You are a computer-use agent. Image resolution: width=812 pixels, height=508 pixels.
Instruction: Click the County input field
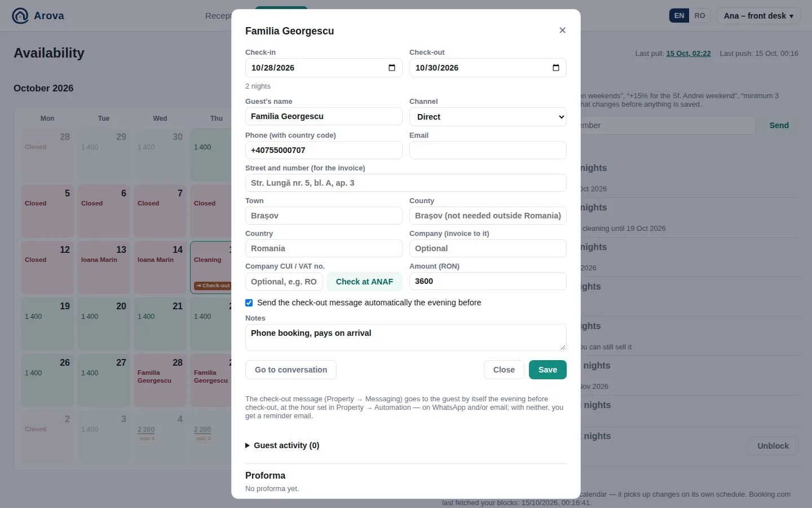[488, 216]
